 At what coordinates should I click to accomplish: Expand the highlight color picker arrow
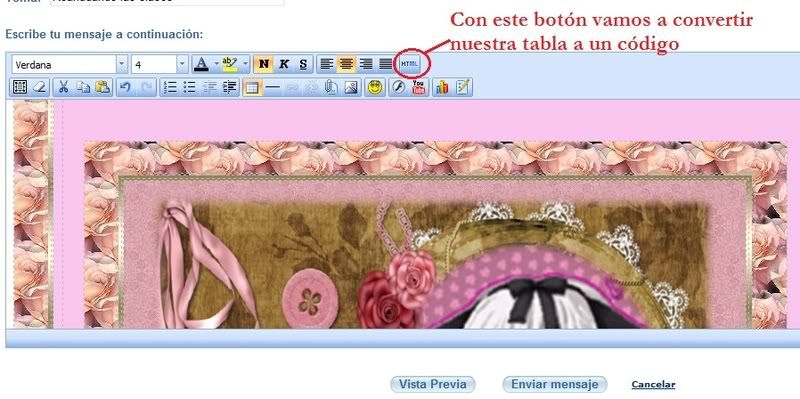[245, 64]
